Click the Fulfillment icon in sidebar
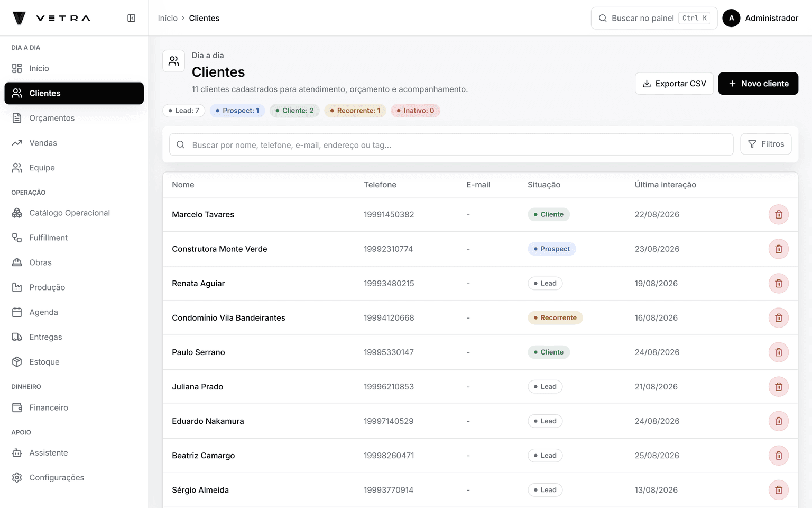 pos(17,238)
